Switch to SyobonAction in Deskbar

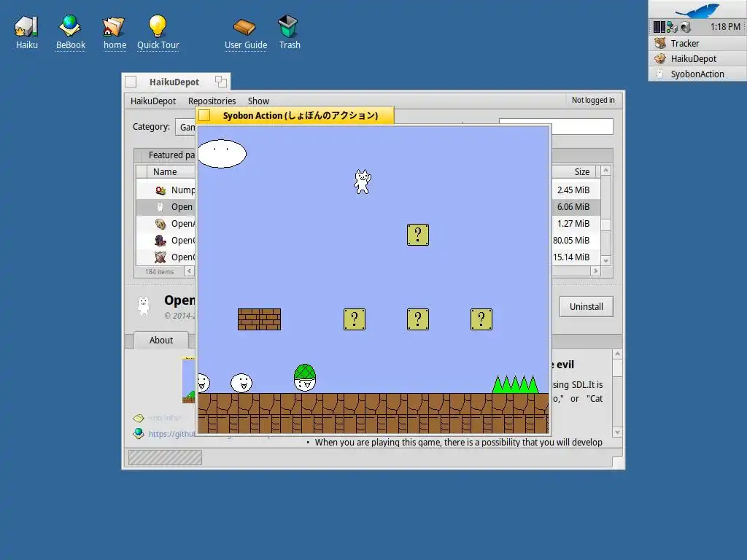point(697,74)
